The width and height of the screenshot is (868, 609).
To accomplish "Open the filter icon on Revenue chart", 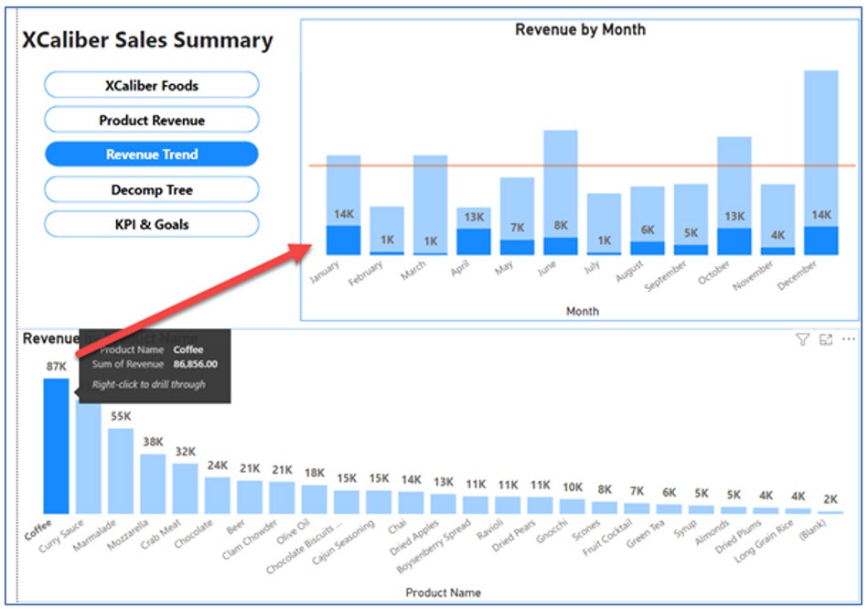I will click(x=802, y=339).
